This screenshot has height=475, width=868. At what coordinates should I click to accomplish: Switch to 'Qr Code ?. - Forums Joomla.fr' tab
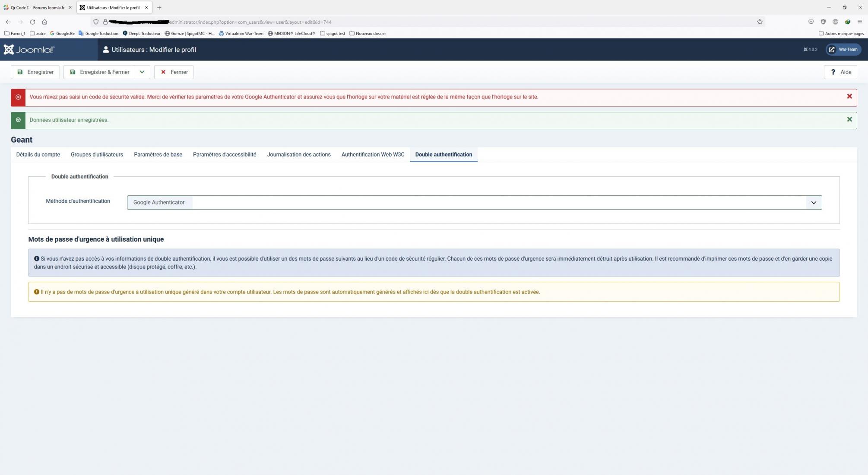tap(38, 8)
